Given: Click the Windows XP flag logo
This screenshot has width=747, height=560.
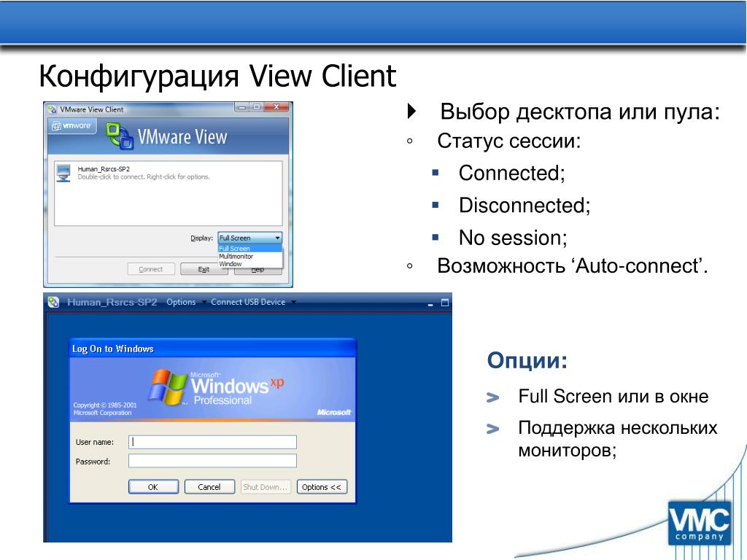Looking at the screenshot, I should click(167, 386).
